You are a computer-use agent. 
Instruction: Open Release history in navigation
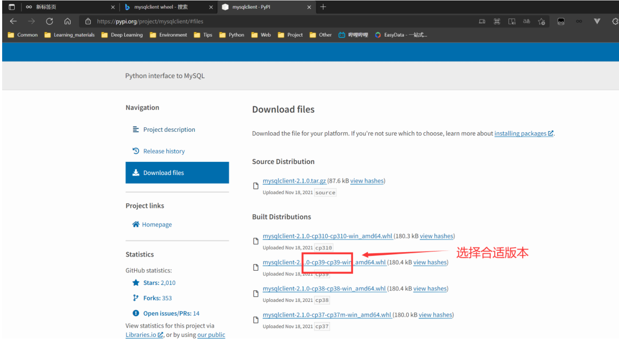tap(164, 151)
